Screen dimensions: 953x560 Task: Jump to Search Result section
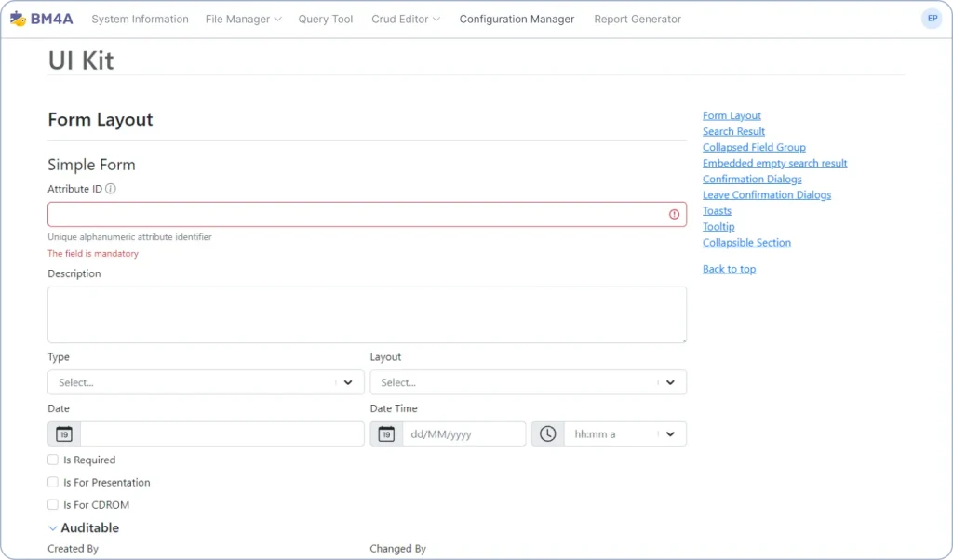(x=733, y=131)
